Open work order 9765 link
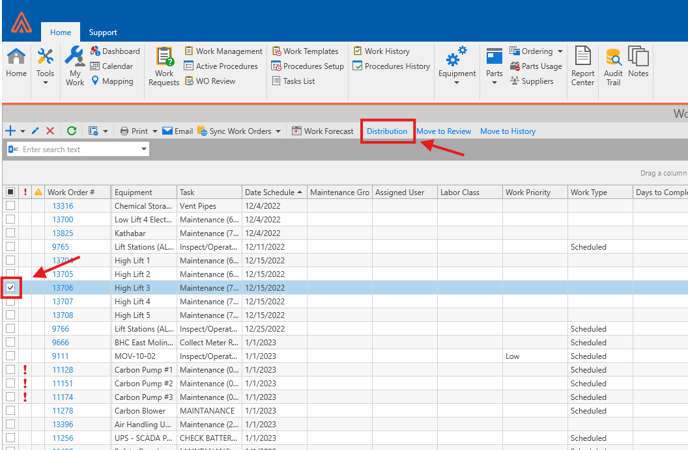This screenshot has width=688, height=450. [x=61, y=247]
